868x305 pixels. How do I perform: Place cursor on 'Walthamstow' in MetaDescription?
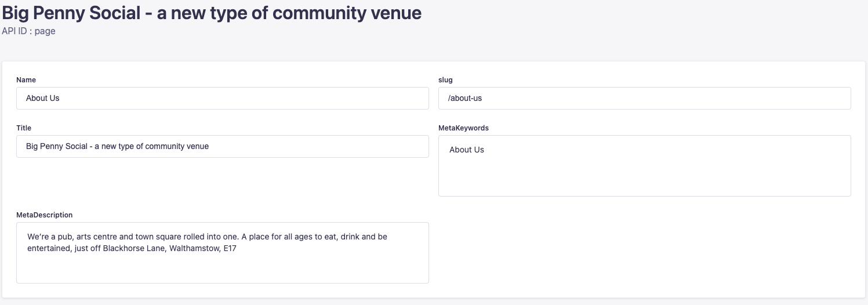pos(194,249)
